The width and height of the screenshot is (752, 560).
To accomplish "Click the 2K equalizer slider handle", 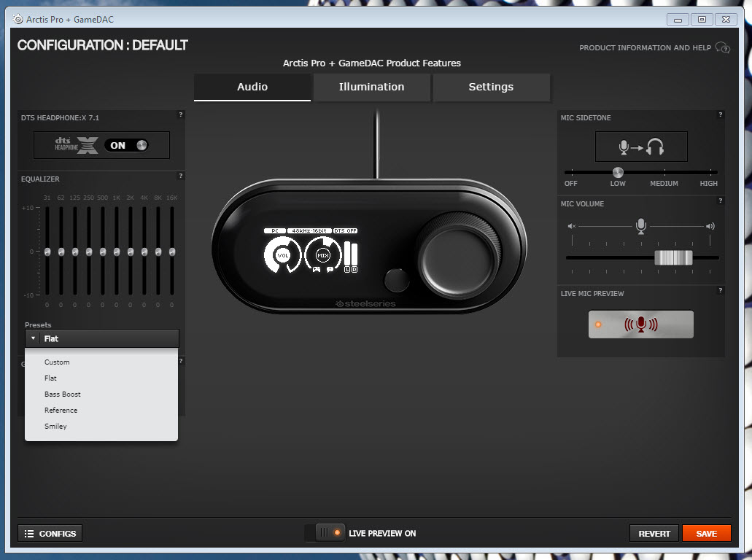I will [x=131, y=252].
